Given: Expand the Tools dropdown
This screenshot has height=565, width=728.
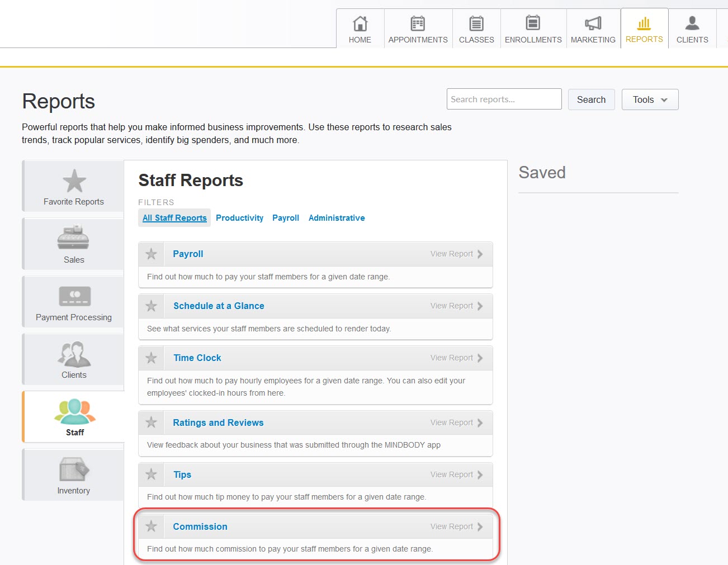Looking at the screenshot, I should coord(650,99).
